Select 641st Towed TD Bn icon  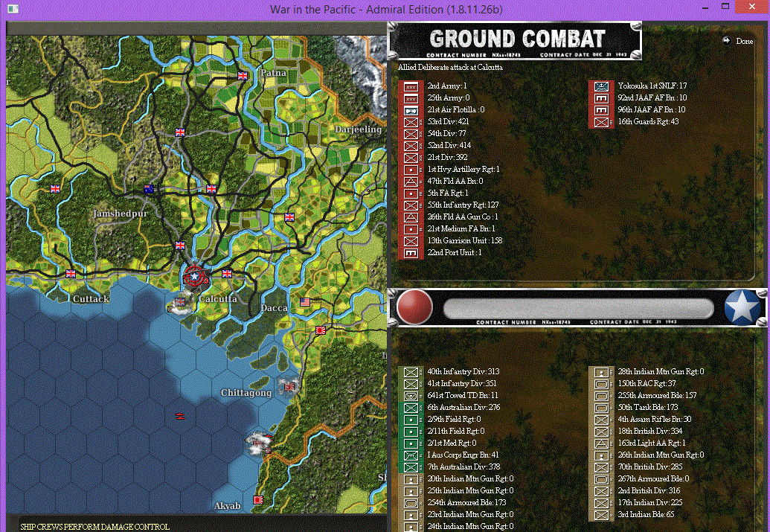(x=411, y=396)
